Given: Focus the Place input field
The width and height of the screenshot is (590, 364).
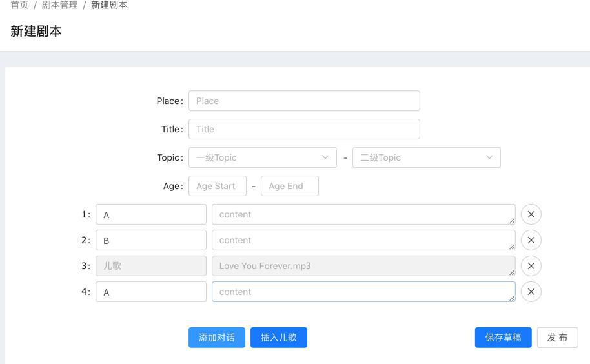Looking at the screenshot, I should click(x=304, y=101).
